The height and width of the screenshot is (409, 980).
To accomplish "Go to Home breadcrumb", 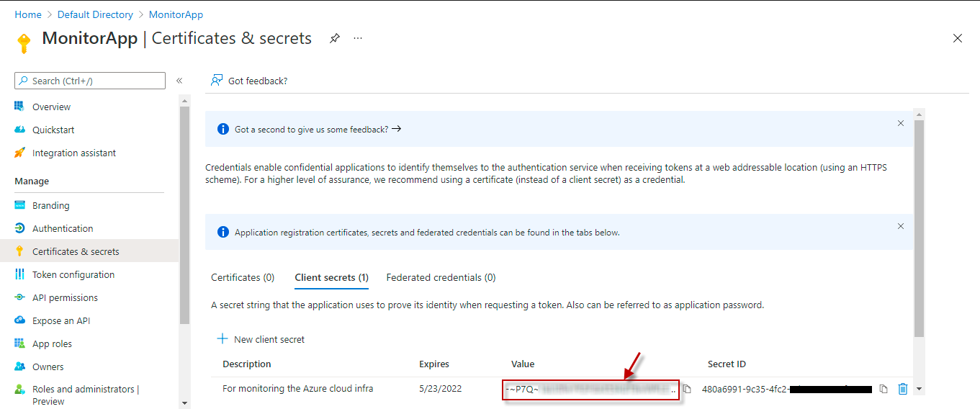I will [28, 14].
